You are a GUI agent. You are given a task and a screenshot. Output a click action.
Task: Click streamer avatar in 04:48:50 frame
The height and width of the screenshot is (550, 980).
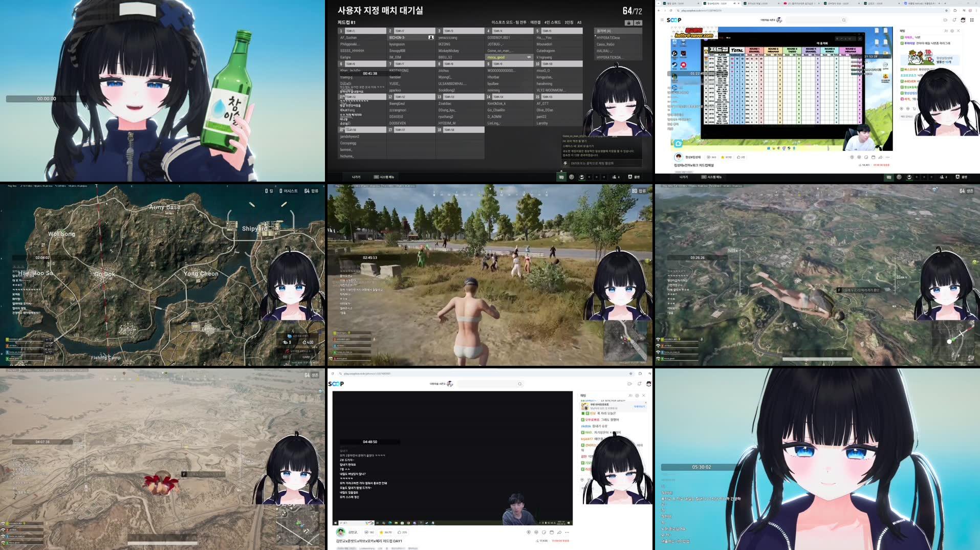[340, 532]
